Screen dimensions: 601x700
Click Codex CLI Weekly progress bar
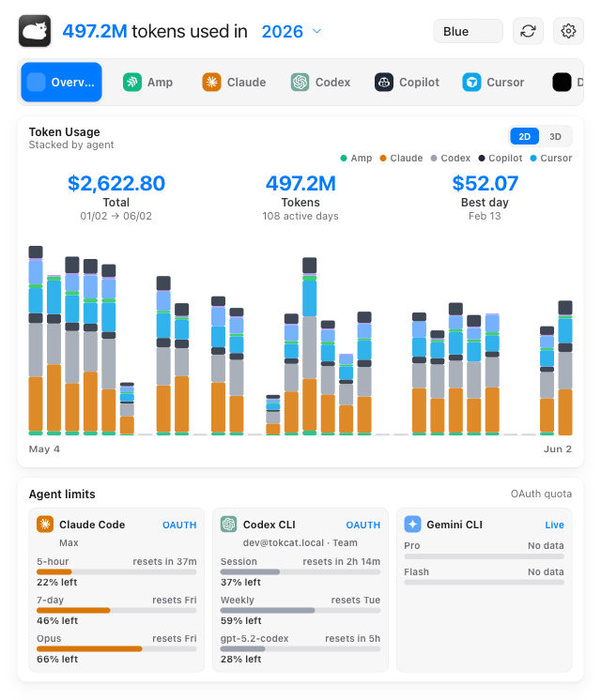[300, 610]
